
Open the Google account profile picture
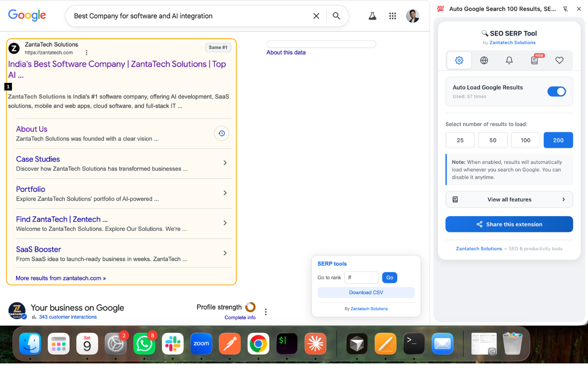coord(413,16)
